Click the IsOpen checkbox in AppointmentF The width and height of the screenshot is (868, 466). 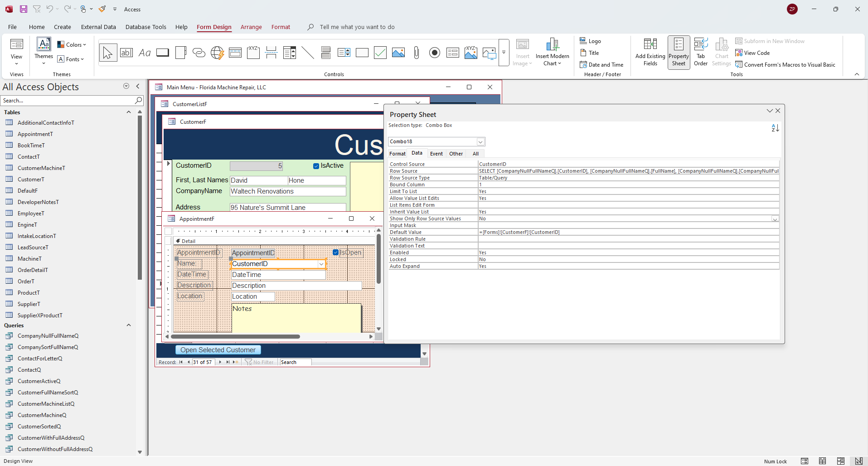[336, 252]
